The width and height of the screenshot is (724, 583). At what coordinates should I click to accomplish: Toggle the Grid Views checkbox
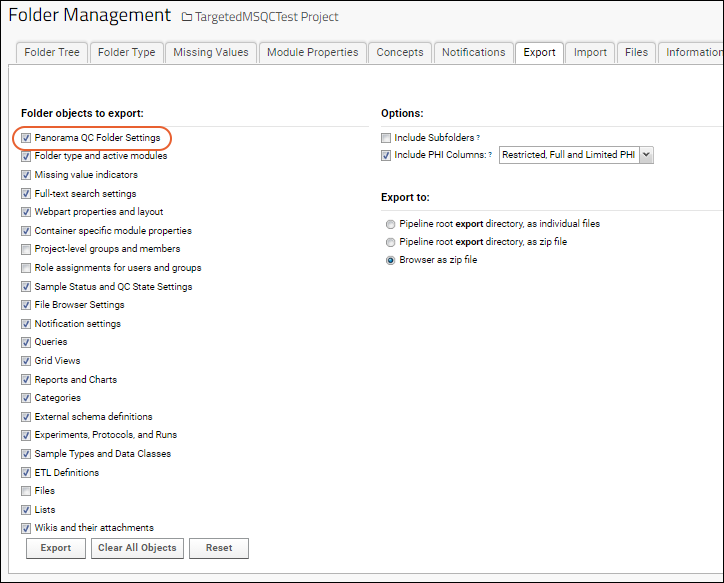tap(26, 361)
